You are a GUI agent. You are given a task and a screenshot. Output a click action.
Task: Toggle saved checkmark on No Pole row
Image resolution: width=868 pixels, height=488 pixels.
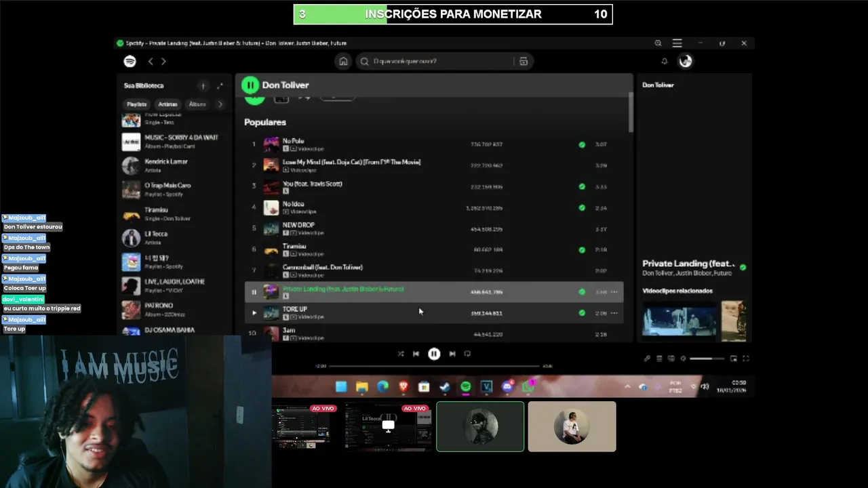(582, 144)
